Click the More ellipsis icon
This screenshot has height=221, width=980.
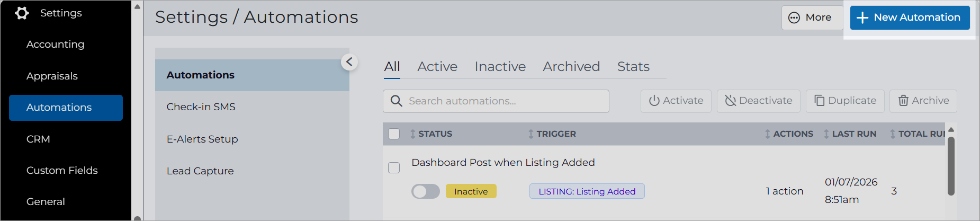tap(794, 17)
